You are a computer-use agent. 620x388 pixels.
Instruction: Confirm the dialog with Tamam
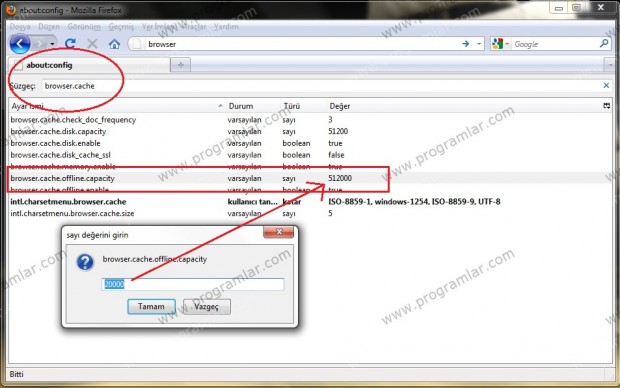151,307
